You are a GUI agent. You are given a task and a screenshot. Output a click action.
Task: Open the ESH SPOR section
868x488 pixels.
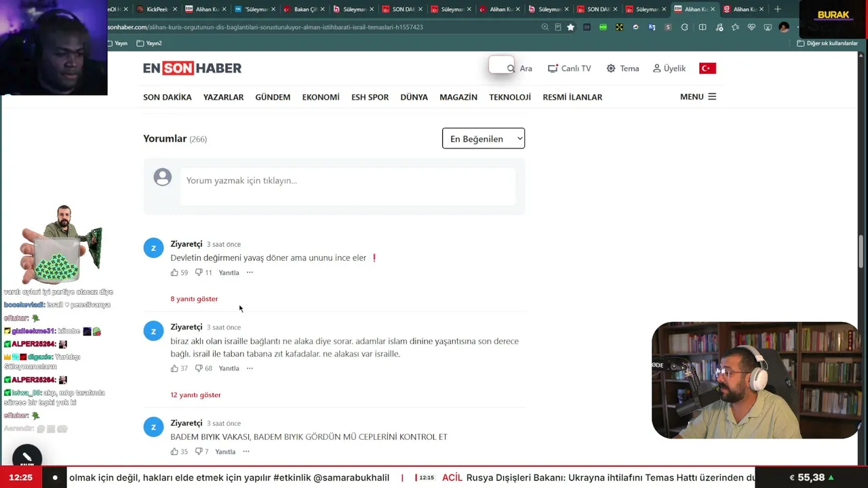click(x=370, y=97)
